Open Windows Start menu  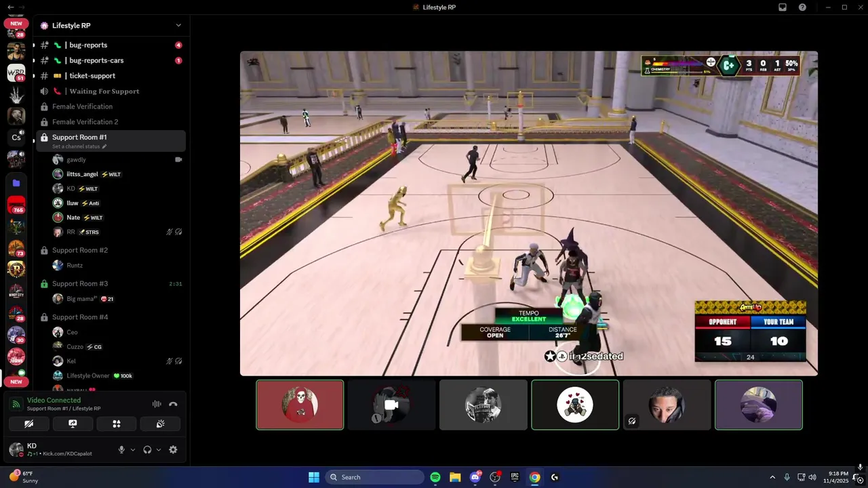tap(314, 477)
